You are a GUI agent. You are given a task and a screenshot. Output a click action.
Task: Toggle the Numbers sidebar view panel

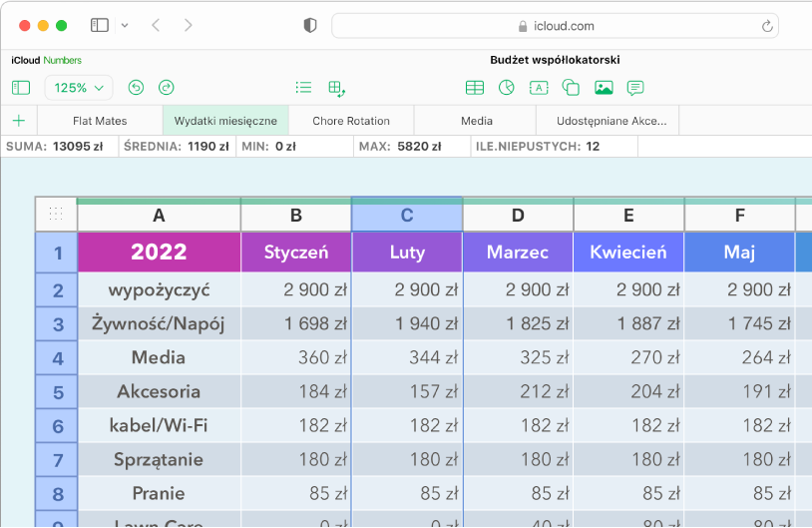tap(21, 88)
